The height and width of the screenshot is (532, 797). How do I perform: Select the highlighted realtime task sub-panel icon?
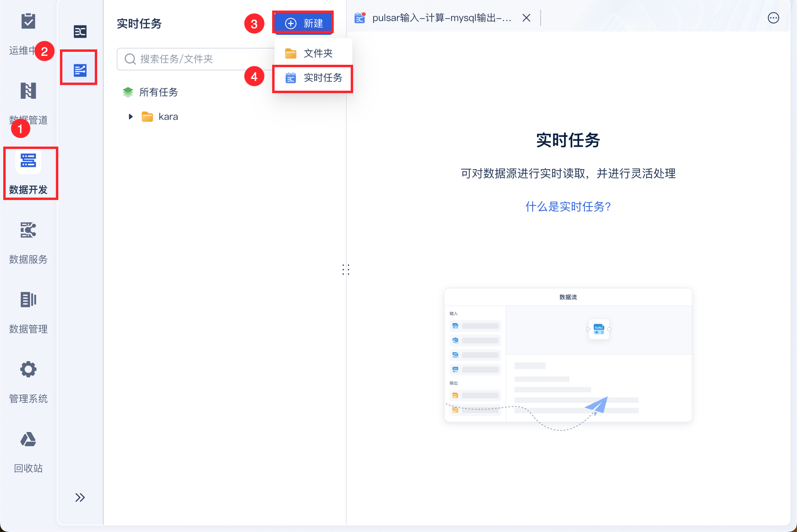tap(80, 70)
